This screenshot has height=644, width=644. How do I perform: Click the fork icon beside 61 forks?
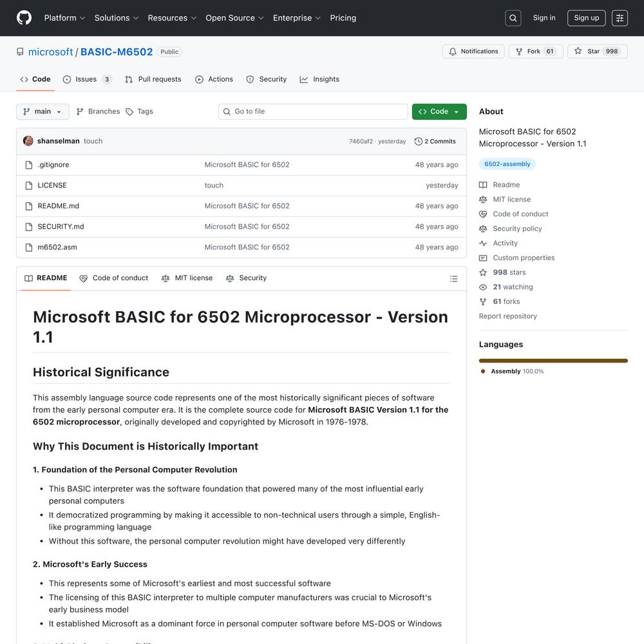tap(483, 301)
